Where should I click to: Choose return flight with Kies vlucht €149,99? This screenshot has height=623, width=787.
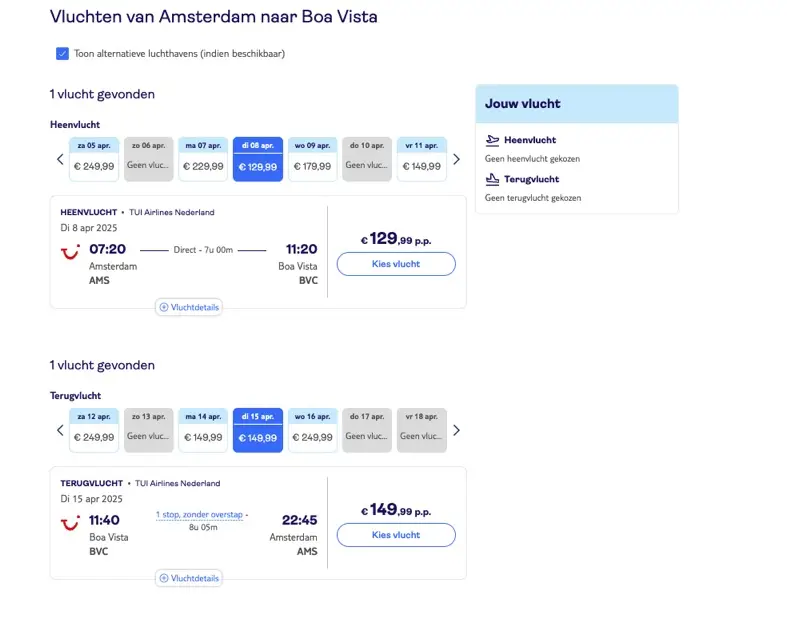pyautogui.click(x=396, y=535)
